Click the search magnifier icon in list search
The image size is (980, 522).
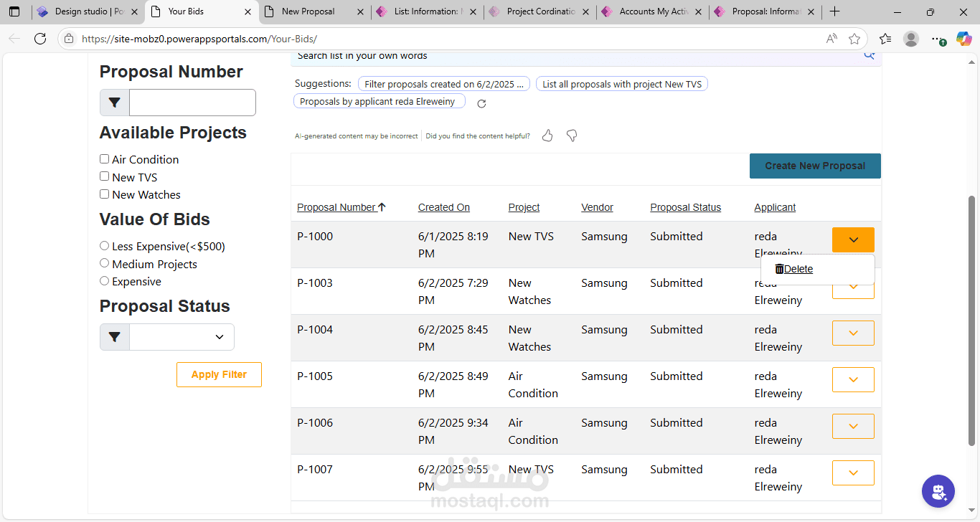869,55
